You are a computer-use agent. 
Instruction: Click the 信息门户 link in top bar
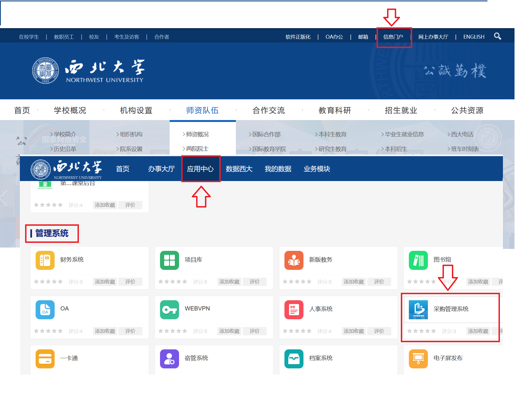click(393, 37)
